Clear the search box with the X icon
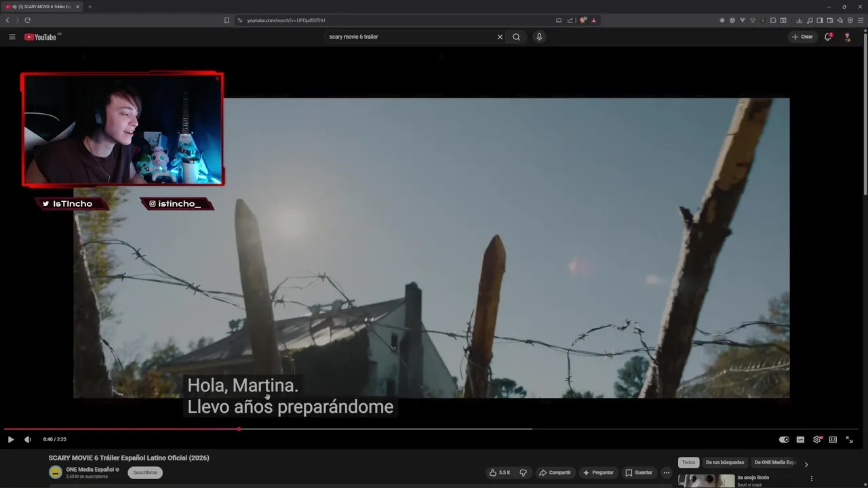This screenshot has width=868, height=488. tap(500, 37)
